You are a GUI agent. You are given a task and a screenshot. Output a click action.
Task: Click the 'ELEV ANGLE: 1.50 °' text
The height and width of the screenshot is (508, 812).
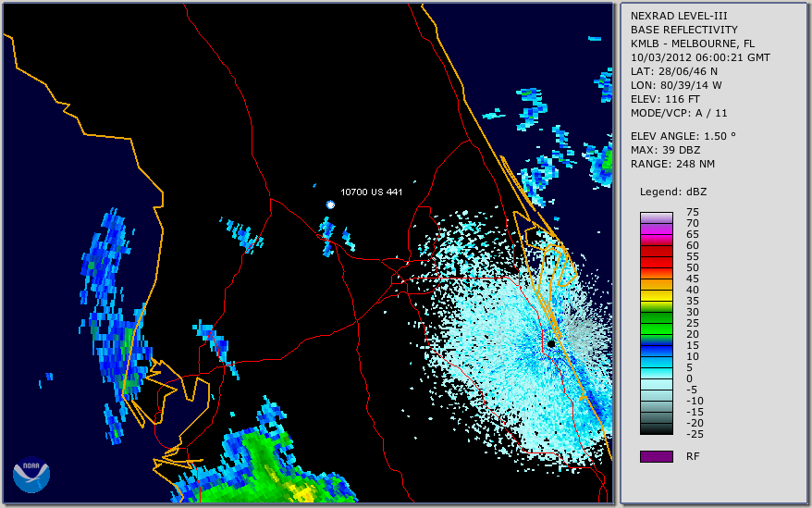point(683,136)
